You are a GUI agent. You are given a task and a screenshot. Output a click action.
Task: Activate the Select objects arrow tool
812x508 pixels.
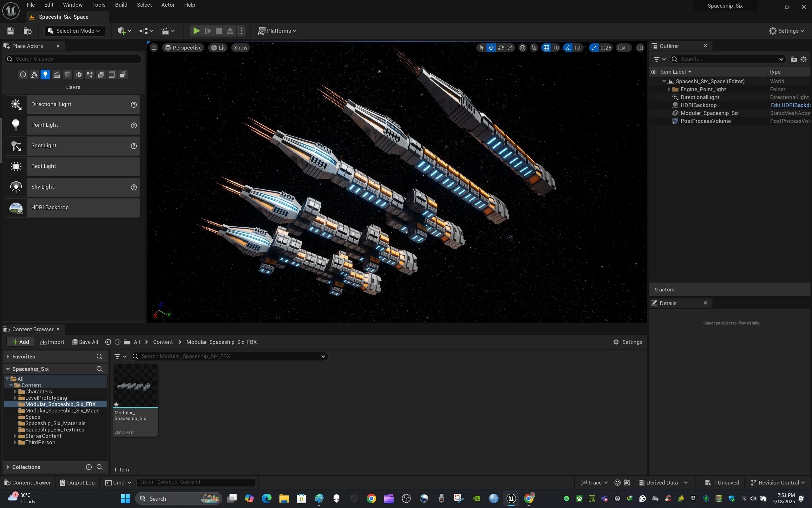[x=481, y=48]
